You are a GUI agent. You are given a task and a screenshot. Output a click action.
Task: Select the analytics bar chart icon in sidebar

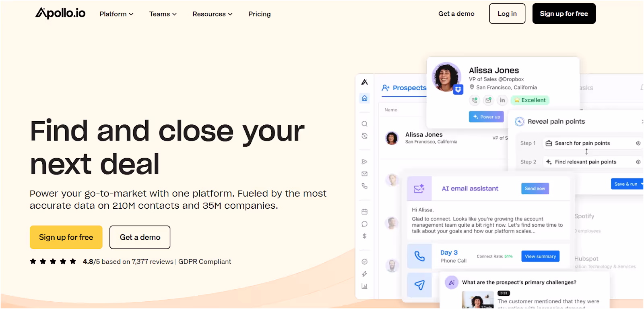point(365,286)
